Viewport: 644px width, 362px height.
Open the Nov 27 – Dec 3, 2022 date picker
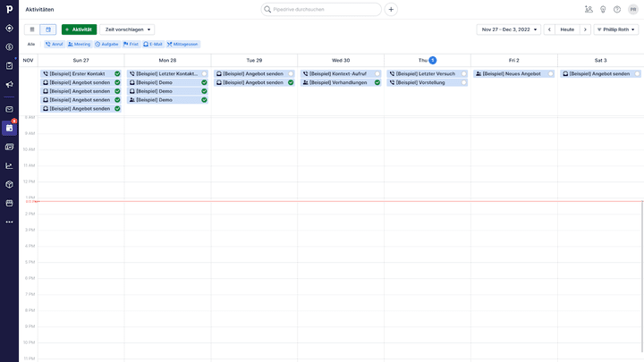508,29
